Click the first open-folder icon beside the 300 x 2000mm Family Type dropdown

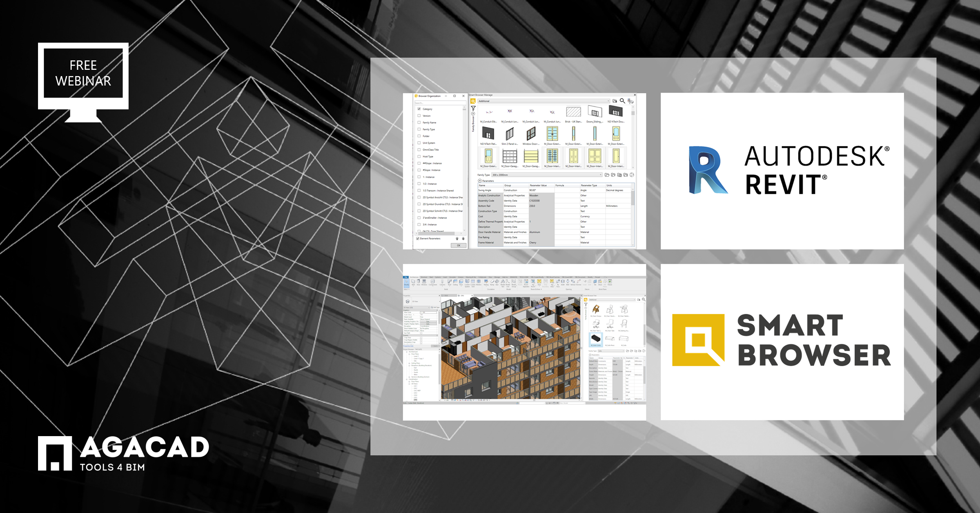click(607, 175)
